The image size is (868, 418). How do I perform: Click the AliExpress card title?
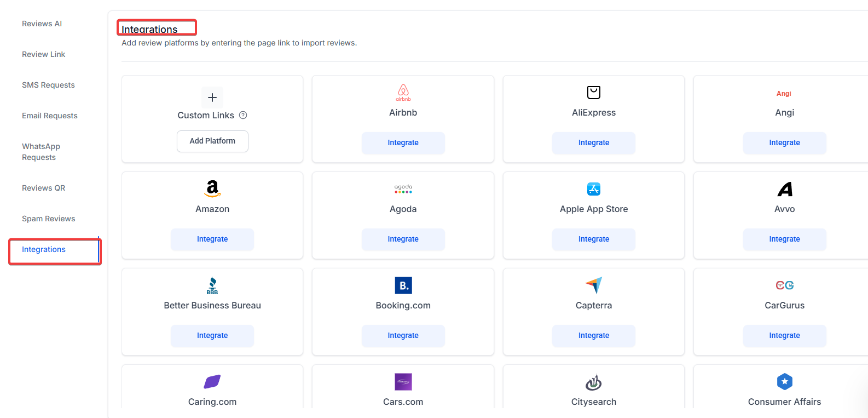pos(594,112)
